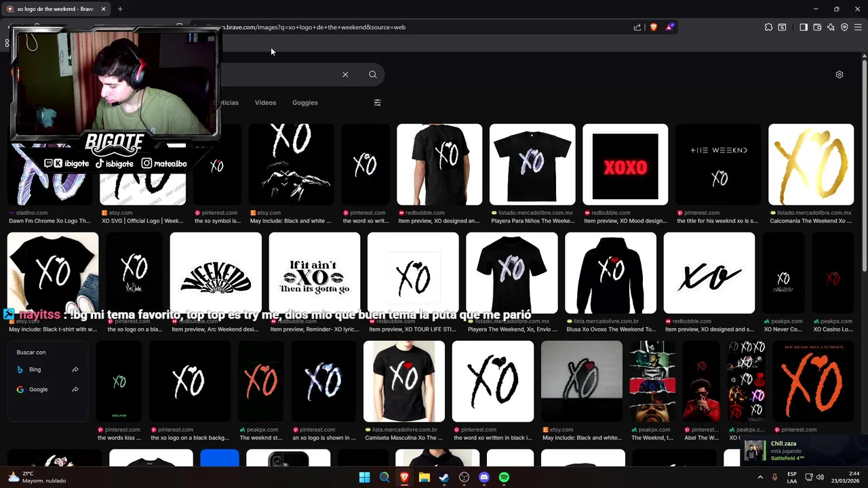
Task: Click the address bar URL field
Action: 420,27
